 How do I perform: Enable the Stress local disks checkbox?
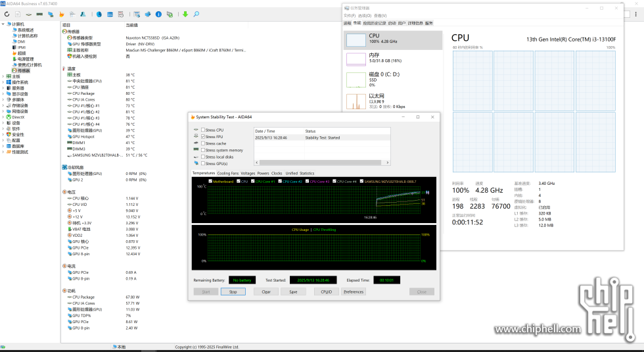tap(203, 157)
